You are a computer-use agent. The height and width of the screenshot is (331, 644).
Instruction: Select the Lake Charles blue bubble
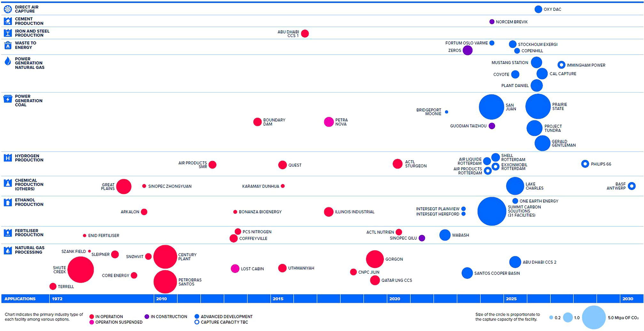tap(515, 186)
